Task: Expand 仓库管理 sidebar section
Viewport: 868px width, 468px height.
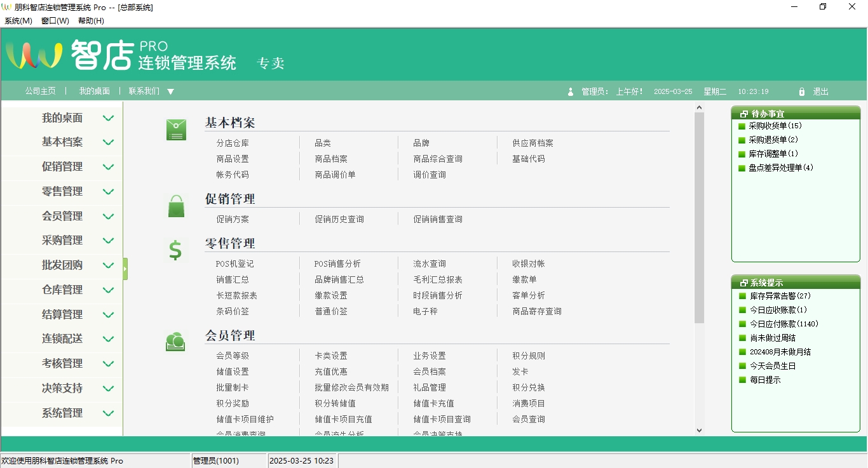Action: (x=109, y=290)
